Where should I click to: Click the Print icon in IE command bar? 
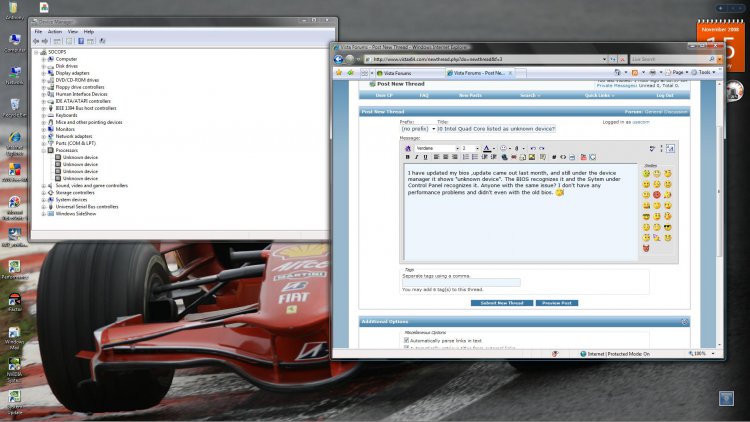[652, 73]
